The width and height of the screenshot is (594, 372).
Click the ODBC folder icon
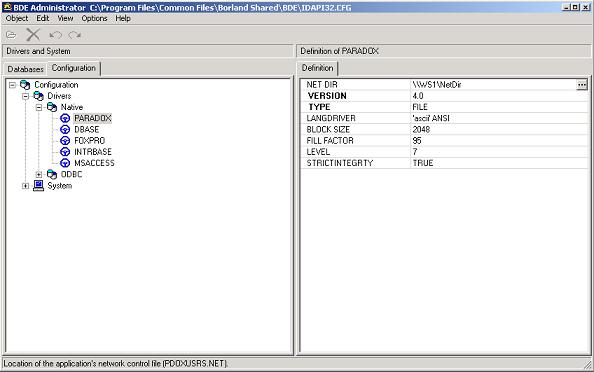[52, 174]
